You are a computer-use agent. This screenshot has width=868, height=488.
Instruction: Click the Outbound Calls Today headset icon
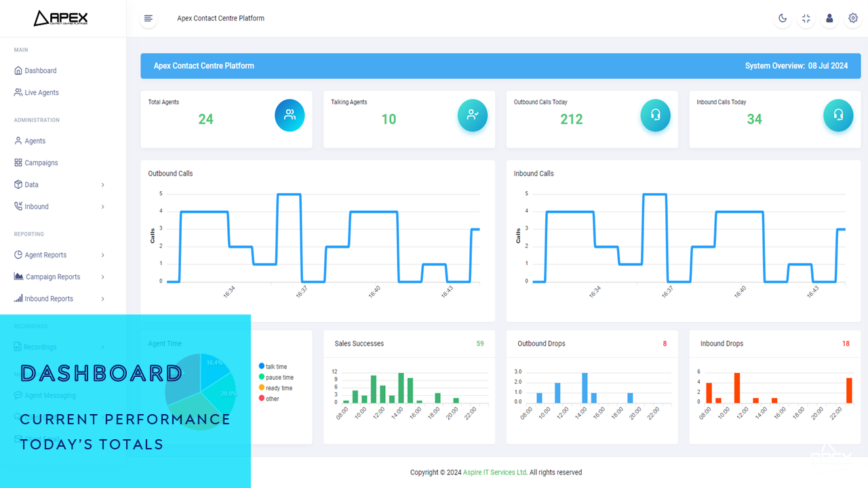click(655, 115)
